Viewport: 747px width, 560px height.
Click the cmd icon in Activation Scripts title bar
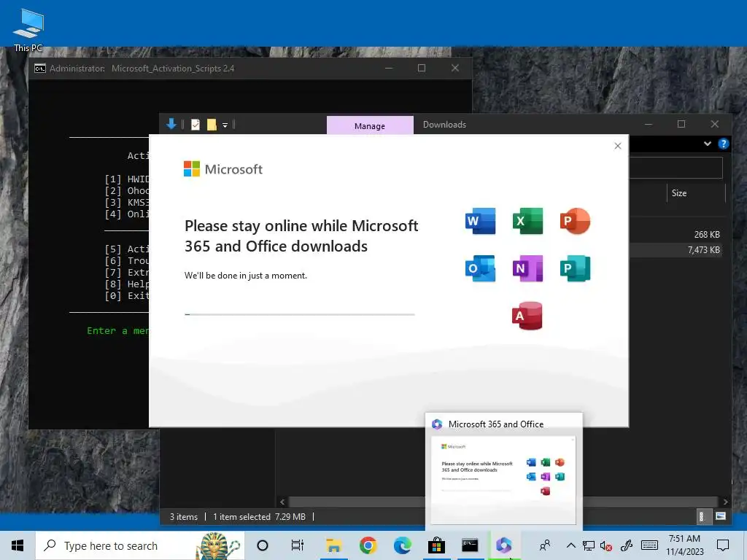click(x=40, y=69)
